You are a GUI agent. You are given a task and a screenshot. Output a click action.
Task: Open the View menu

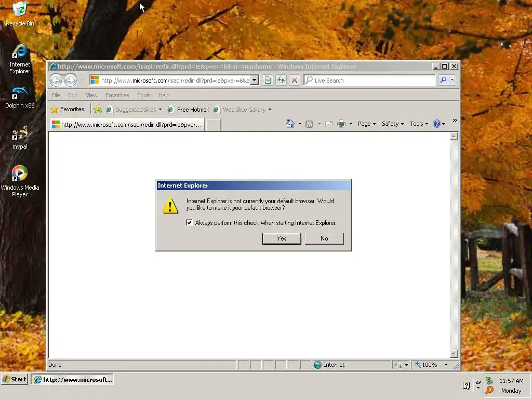tap(91, 95)
